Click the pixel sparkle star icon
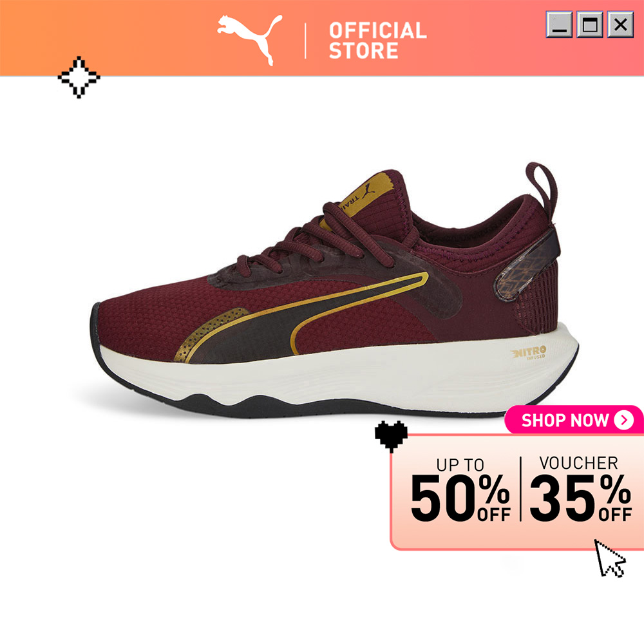This screenshot has width=644, height=644. coord(79,77)
